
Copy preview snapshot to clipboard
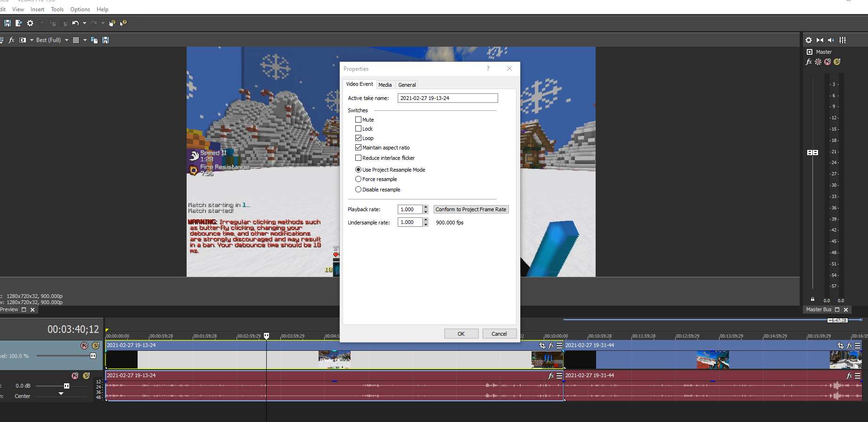click(x=94, y=40)
